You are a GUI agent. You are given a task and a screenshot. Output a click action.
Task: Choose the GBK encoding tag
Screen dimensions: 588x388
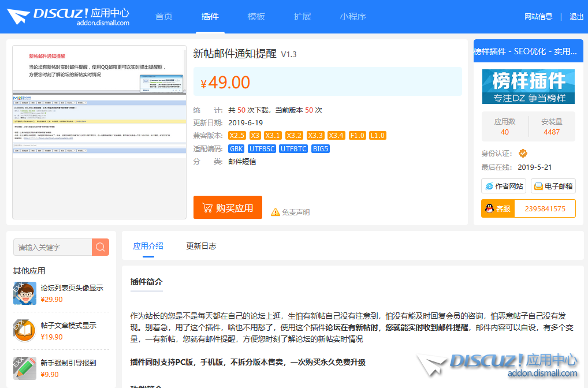tap(236, 149)
